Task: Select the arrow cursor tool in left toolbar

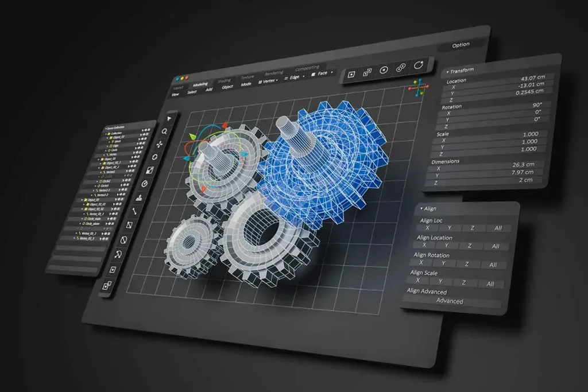Action: pyautogui.click(x=169, y=118)
